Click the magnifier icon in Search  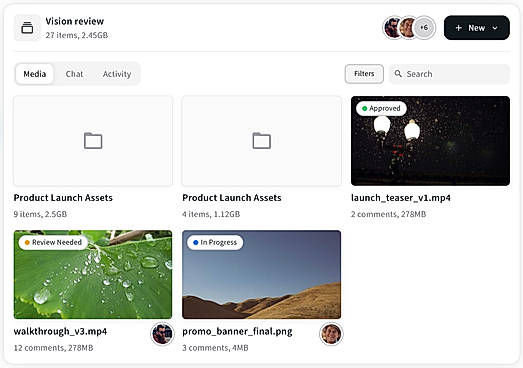tap(398, 73)
